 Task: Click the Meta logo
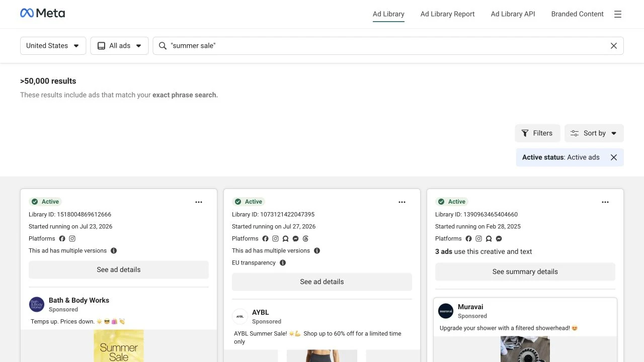[x=43, y=14]
